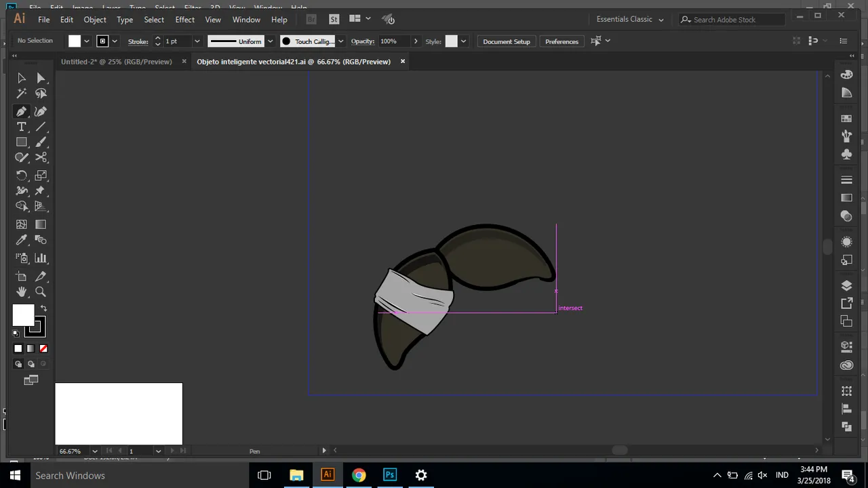Select the Lasso tool
This screenshot has width=868, height=488.
click(41, 94)
